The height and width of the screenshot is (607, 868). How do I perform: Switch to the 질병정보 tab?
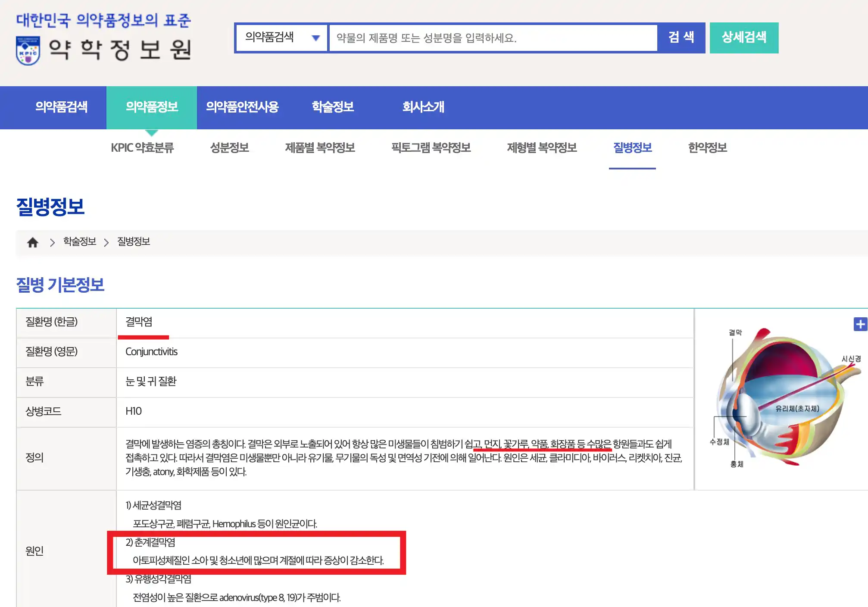(x=632, y=148)
